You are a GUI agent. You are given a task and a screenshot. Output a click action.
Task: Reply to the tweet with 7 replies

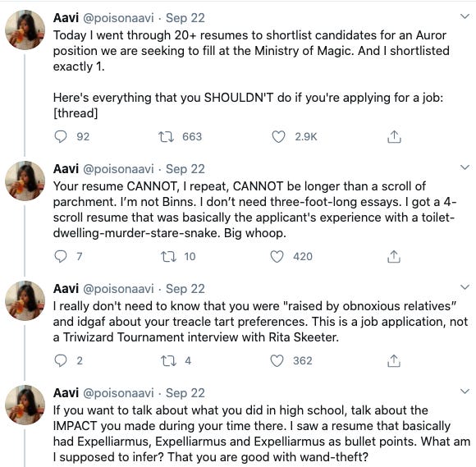[61, 256]
